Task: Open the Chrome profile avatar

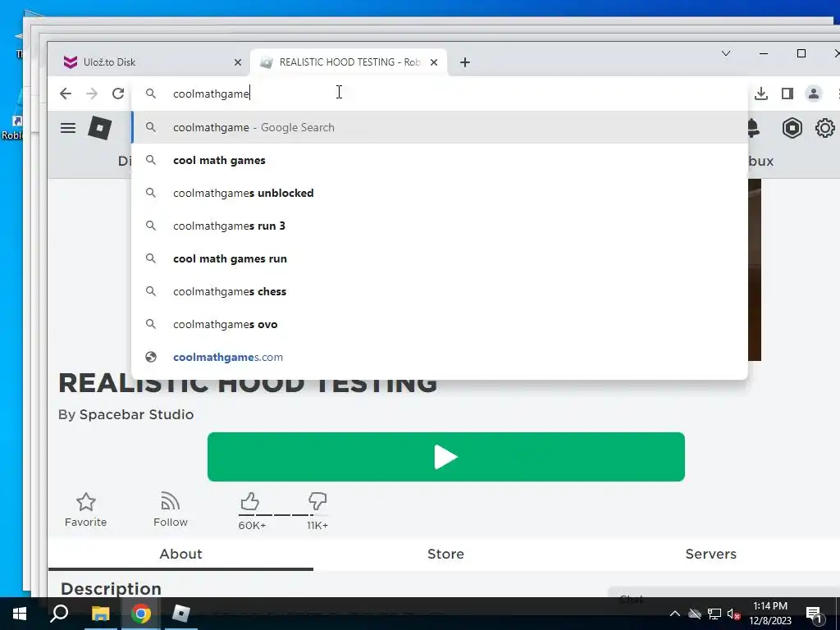Action: coord(813,94)
